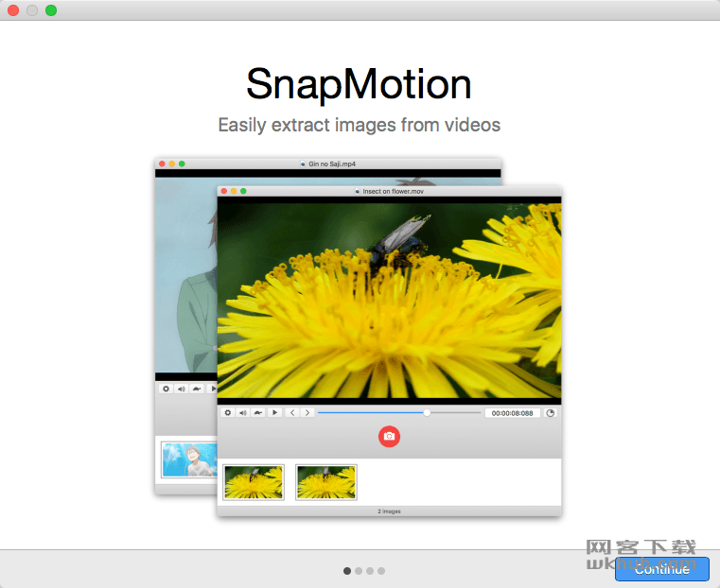Click the red camera snapshot button
The height and width of the screenshot is (588, 720).
(x=389, y=436)
